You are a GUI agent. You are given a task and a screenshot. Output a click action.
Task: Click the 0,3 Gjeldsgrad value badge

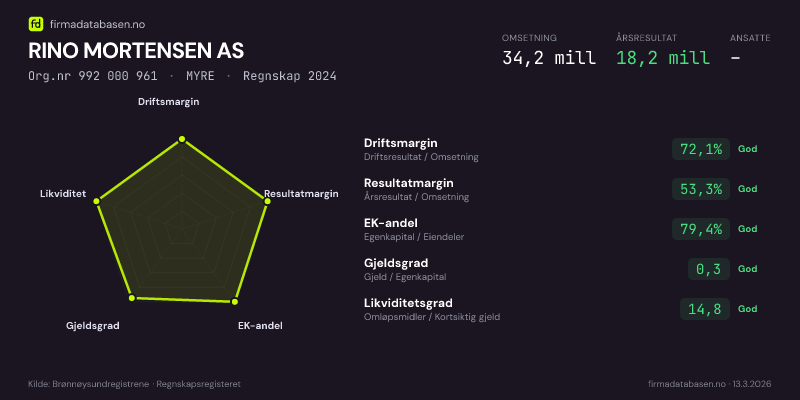pyautogui.click(x=707, y=269)
